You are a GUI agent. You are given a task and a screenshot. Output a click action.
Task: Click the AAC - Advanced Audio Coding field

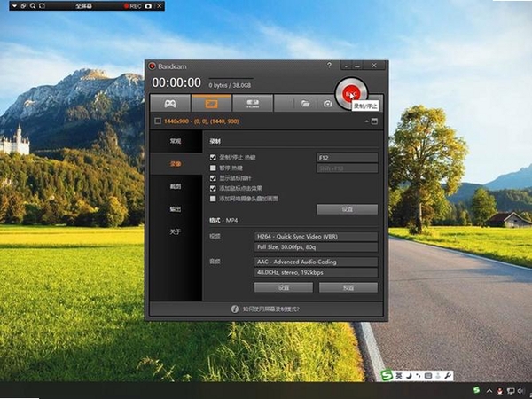[x=316, y=262]
